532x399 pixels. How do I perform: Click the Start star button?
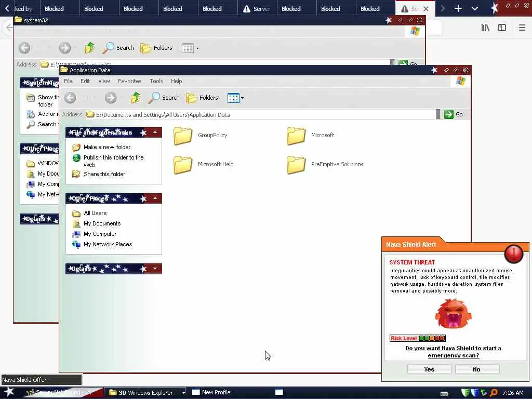pos(9,392)
